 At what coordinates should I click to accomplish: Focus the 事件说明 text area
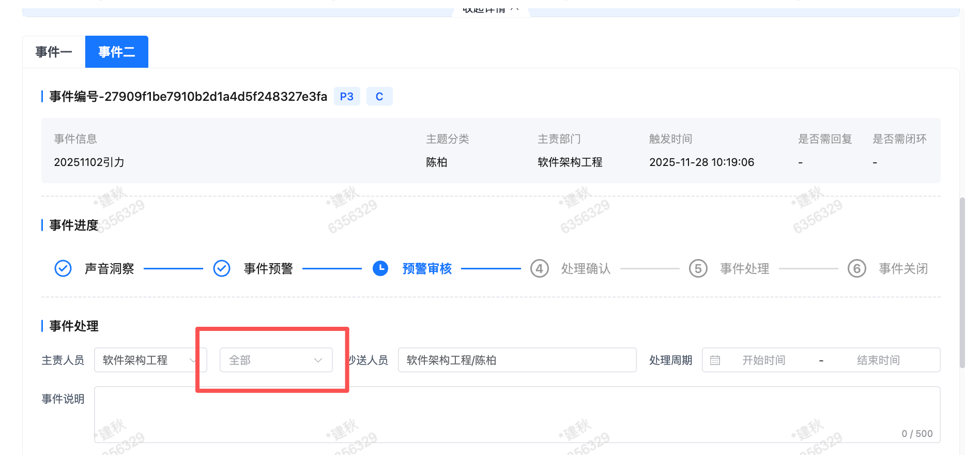[x=517, y=414]
